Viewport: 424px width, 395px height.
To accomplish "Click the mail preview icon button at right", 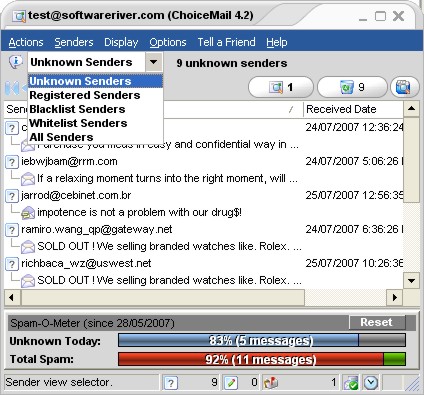I will pyautogui.click(x=404, y=88).
